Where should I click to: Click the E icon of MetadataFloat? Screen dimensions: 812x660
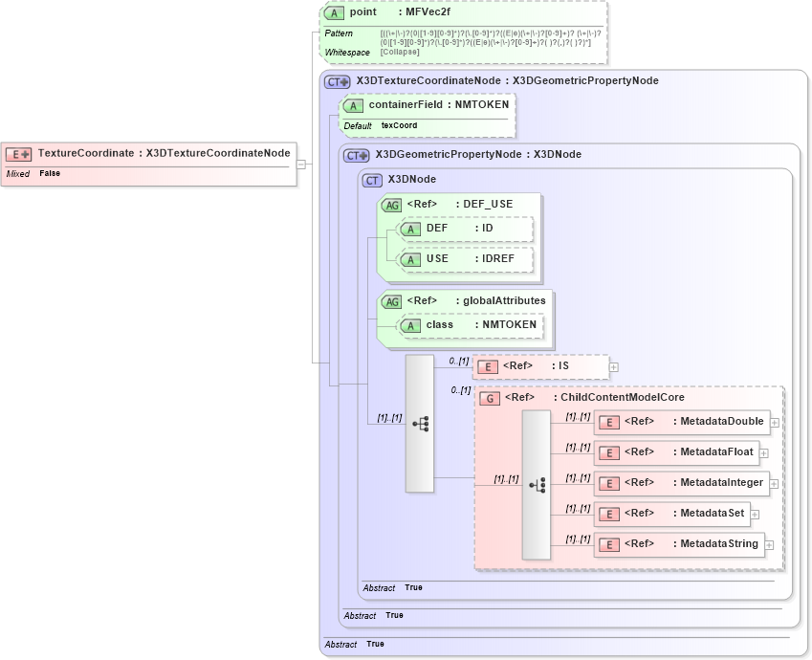click(x=609, y=452)
